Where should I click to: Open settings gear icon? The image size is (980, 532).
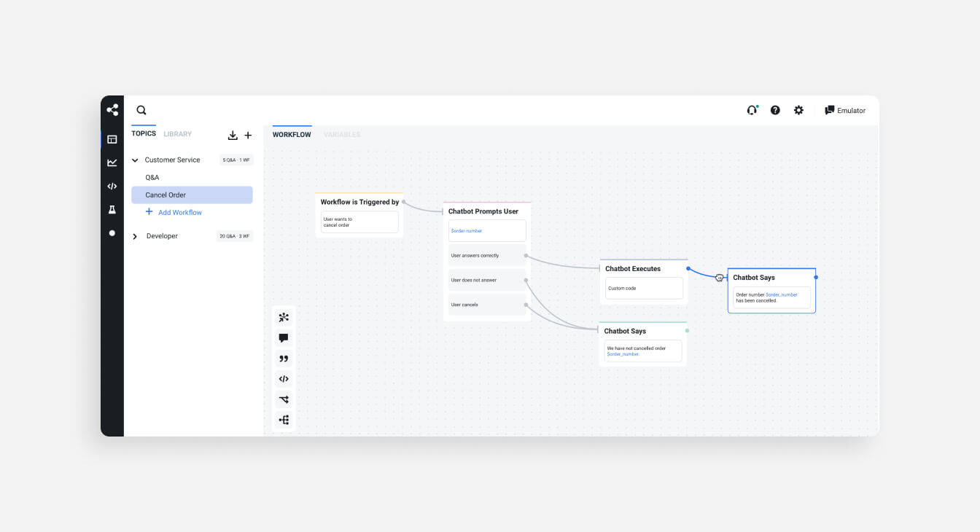tap(798, 111)
